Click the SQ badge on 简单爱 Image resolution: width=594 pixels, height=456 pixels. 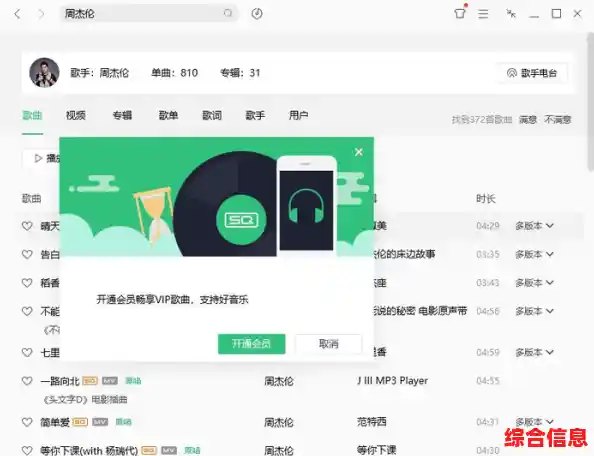coord(80,422)
